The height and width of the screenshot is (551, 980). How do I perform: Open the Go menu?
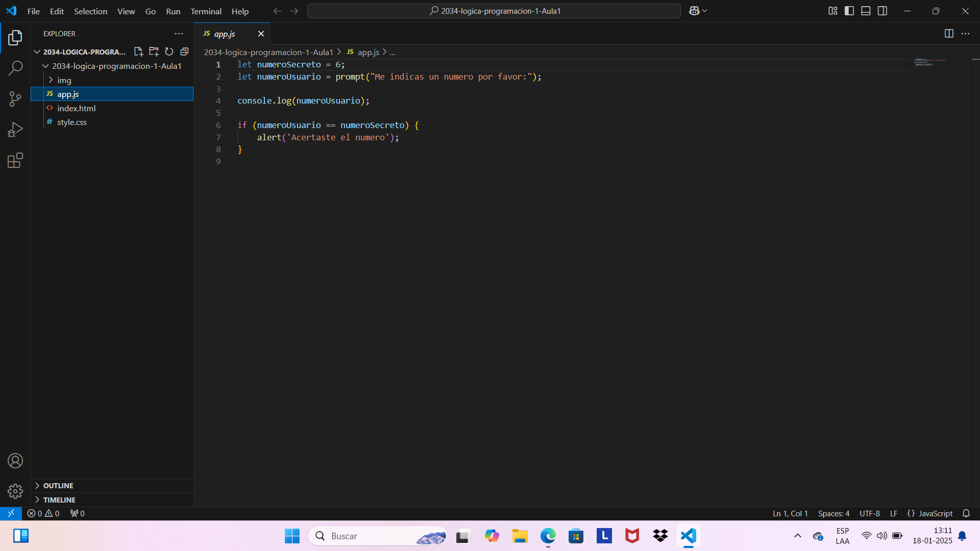[150, 11]
